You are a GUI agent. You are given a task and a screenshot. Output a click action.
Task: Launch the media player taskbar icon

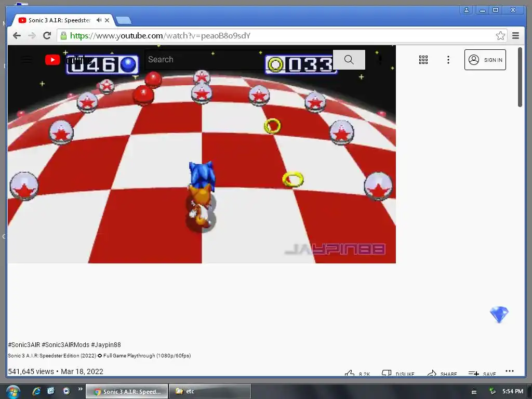[x=66, y=391]
